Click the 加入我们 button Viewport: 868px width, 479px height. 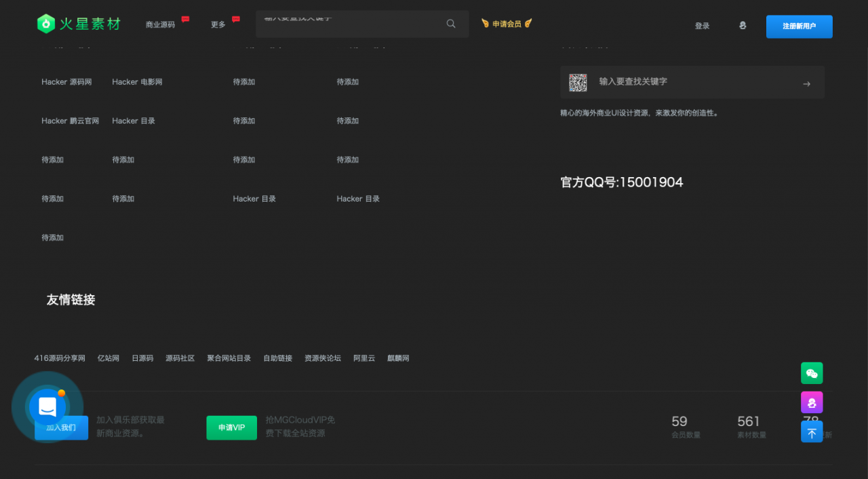click(61, 427)
